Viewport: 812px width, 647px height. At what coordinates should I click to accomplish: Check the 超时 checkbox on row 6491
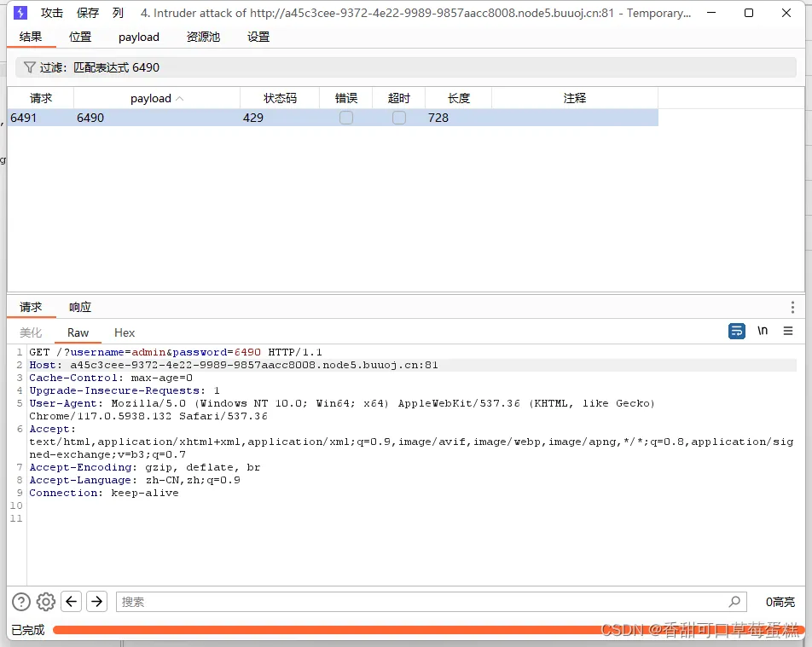point(398,118)
